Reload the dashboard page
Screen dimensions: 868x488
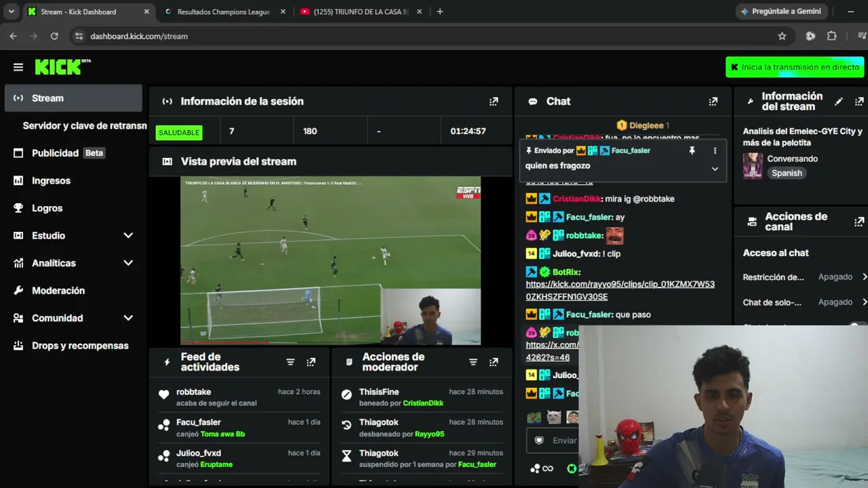(54, 36)
